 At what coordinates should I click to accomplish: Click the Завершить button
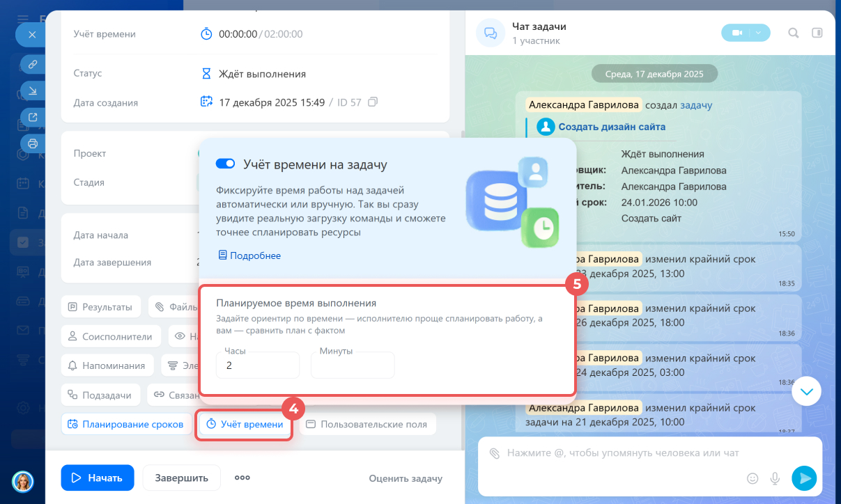pos(181,478)
